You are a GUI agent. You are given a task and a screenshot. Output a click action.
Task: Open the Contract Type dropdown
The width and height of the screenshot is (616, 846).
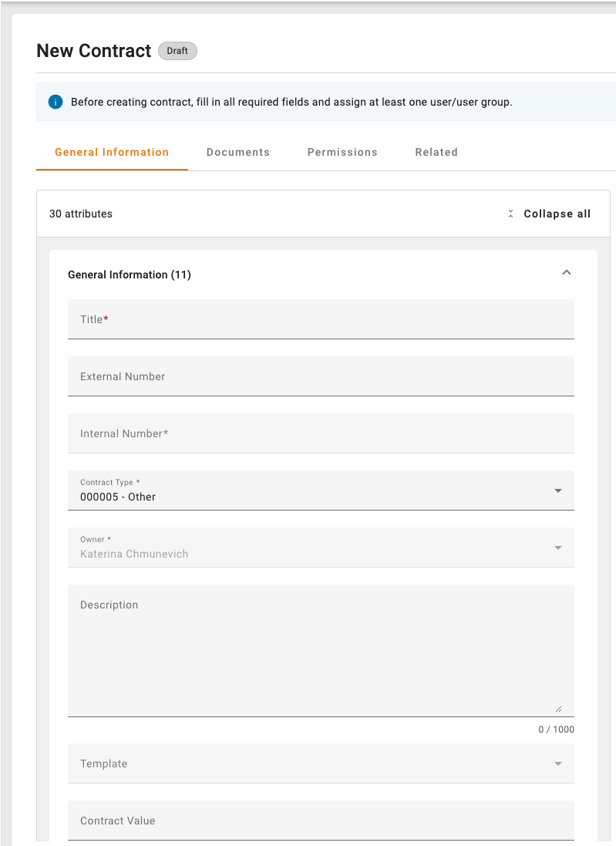click(558, 490)
